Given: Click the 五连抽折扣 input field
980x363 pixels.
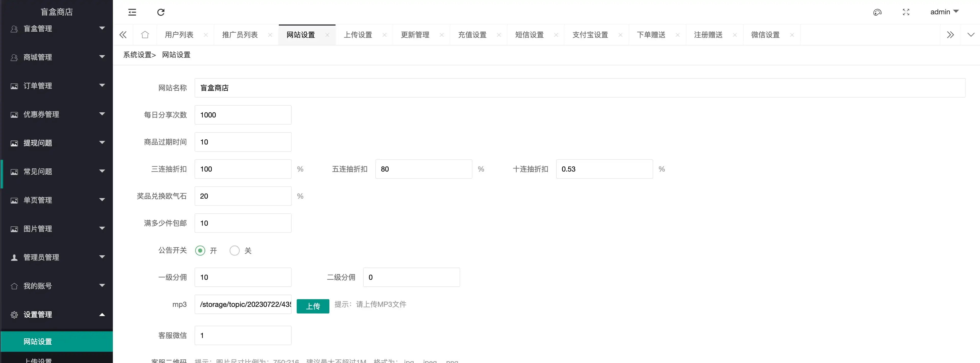Looking at the screenshot, I should [x=423, y=169].
